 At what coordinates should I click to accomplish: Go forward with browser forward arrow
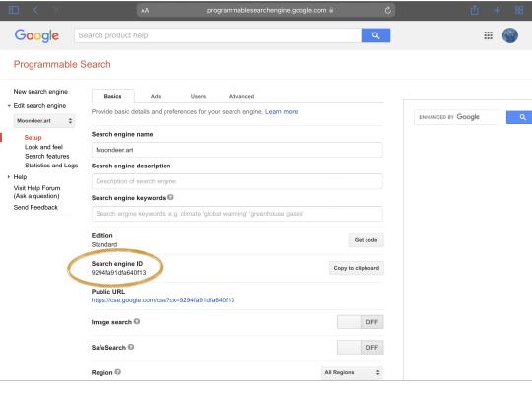[56, 10]
